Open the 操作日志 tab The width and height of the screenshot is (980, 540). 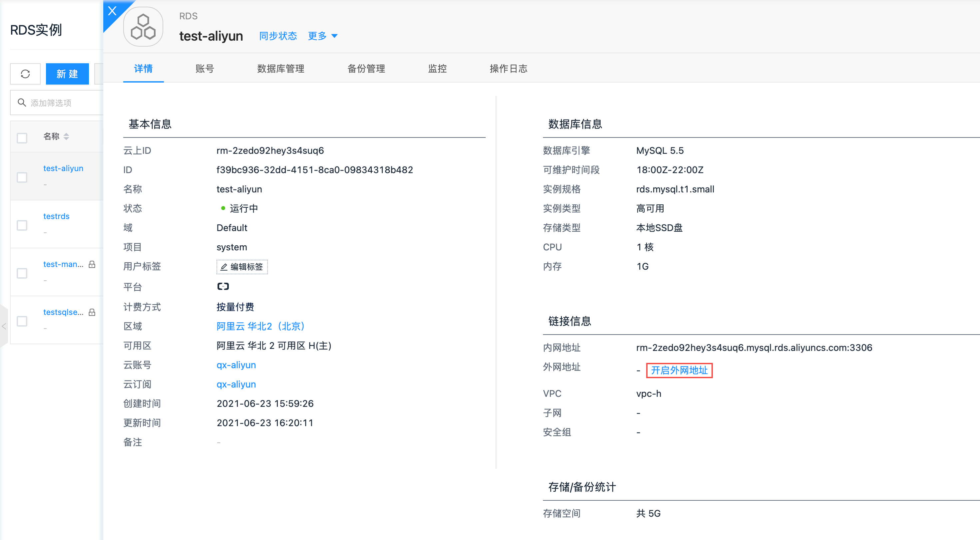click(x=509, y=69)
